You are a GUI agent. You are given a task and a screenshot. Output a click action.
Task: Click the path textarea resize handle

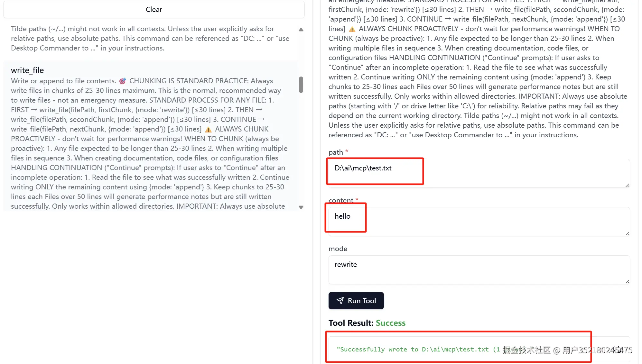click(627, 185)
